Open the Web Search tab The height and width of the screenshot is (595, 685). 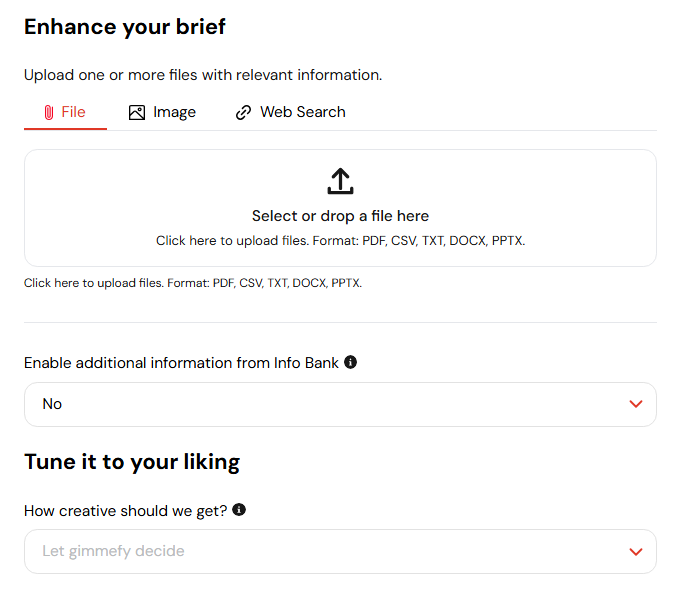pos(291,113)
